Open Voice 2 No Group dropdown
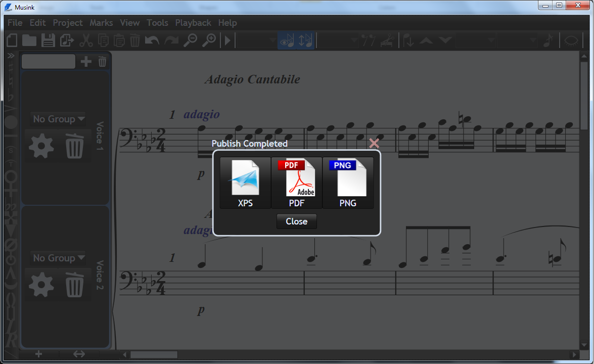 58,258
